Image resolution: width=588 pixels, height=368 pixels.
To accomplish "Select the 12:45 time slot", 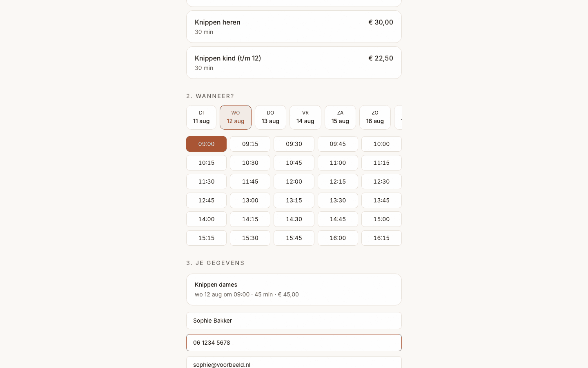I will tap(206, 200).
